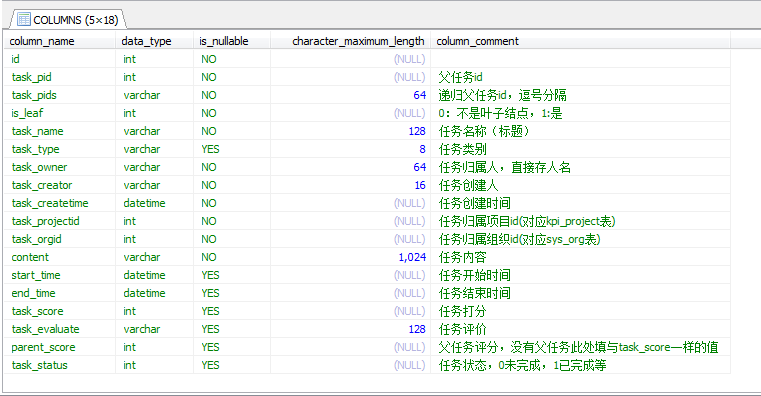This screenshot has width=761, height=396.
Task: Sort by the column_name header
Action: pyautogui.click(x=60, y=41)
